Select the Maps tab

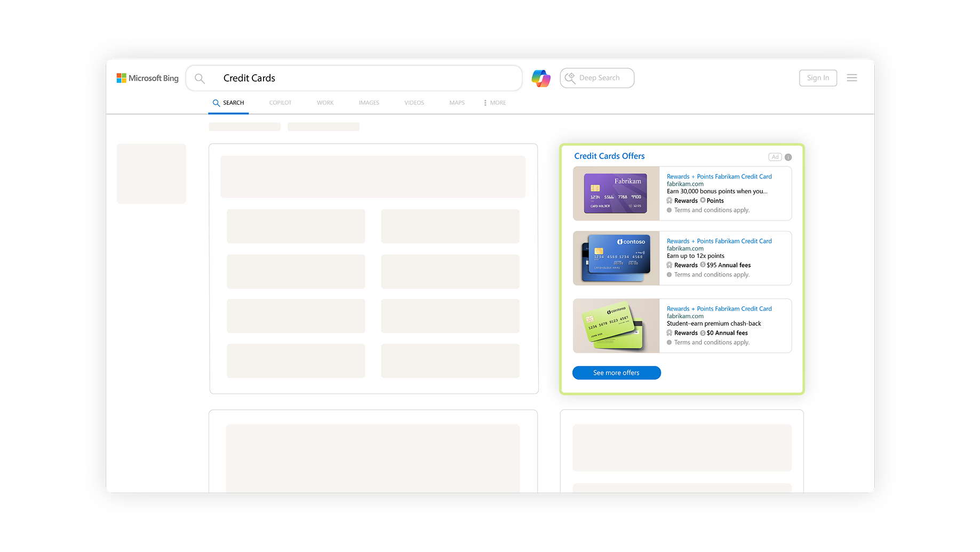click(457, 102)
